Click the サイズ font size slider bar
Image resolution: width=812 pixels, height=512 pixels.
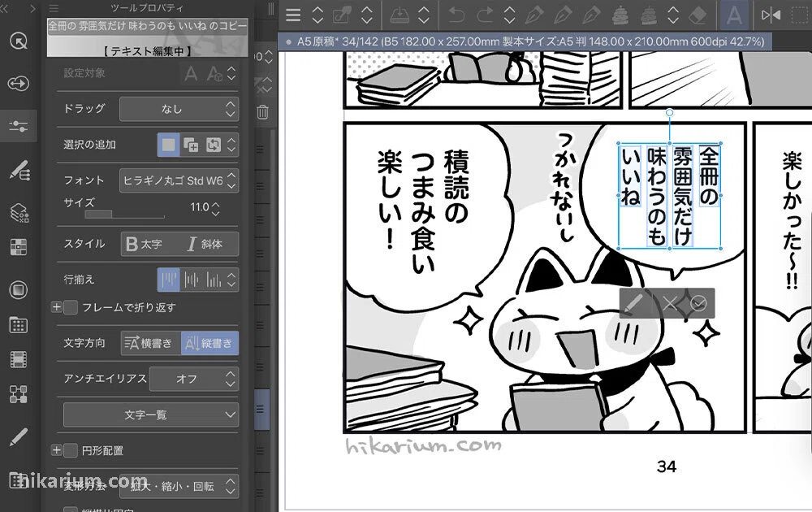click(x=124, y=214)
